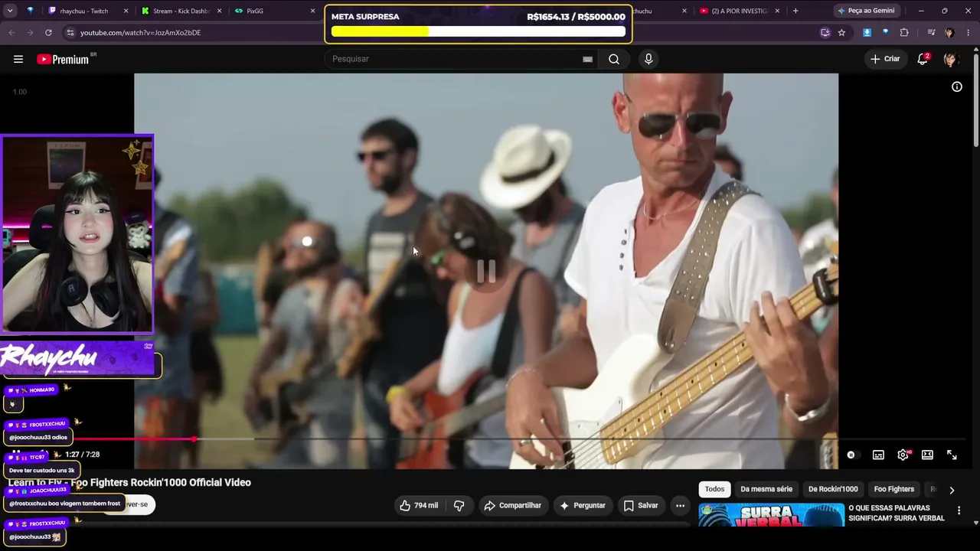Image resolution: width=980 pixels, height=551 pixels.
Task: Like the video with 794 mil
Action: click(x=420, y=505)
